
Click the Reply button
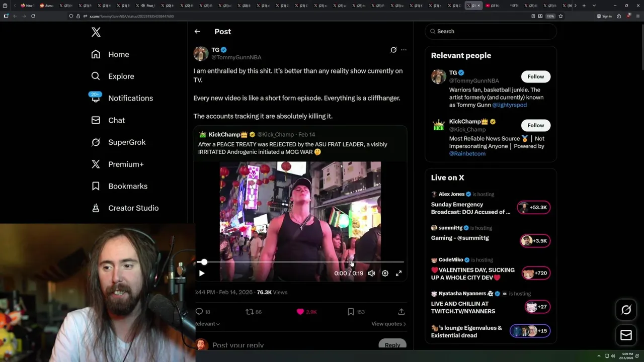pos(392,345)
